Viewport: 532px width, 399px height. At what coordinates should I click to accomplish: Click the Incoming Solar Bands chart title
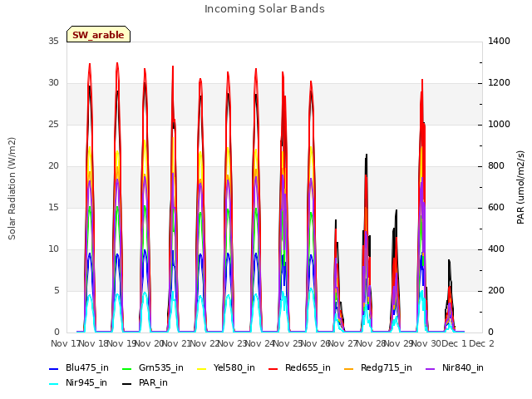[264, 9]
